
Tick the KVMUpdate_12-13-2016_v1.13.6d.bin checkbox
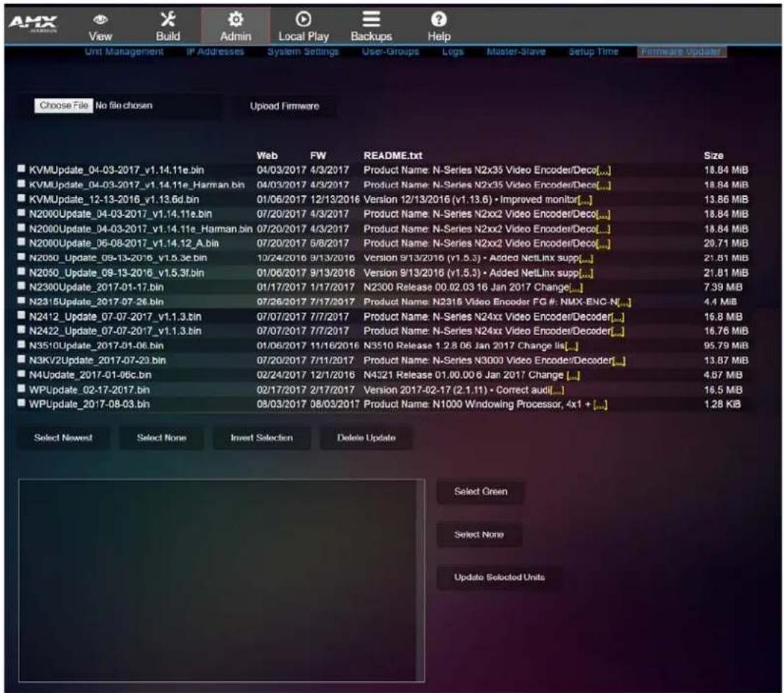(x=21, y=199)
